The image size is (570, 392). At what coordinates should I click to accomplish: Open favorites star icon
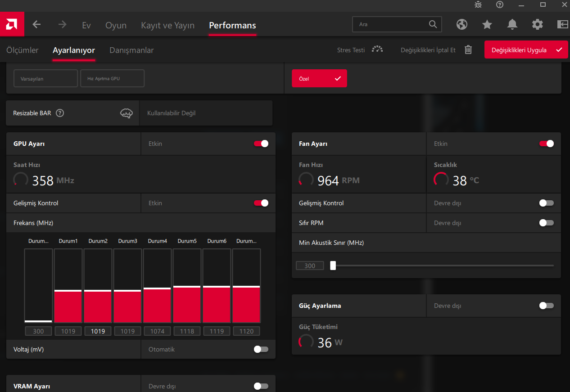487,24
